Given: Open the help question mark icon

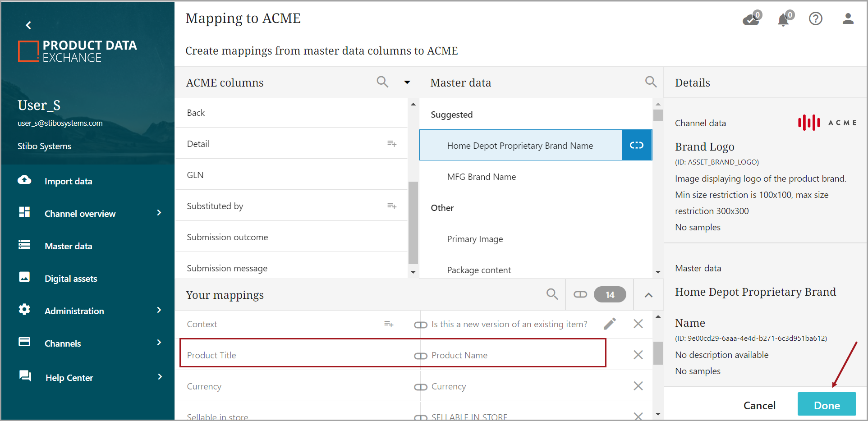Looking at the screenshot, I should tap(815, 19).
